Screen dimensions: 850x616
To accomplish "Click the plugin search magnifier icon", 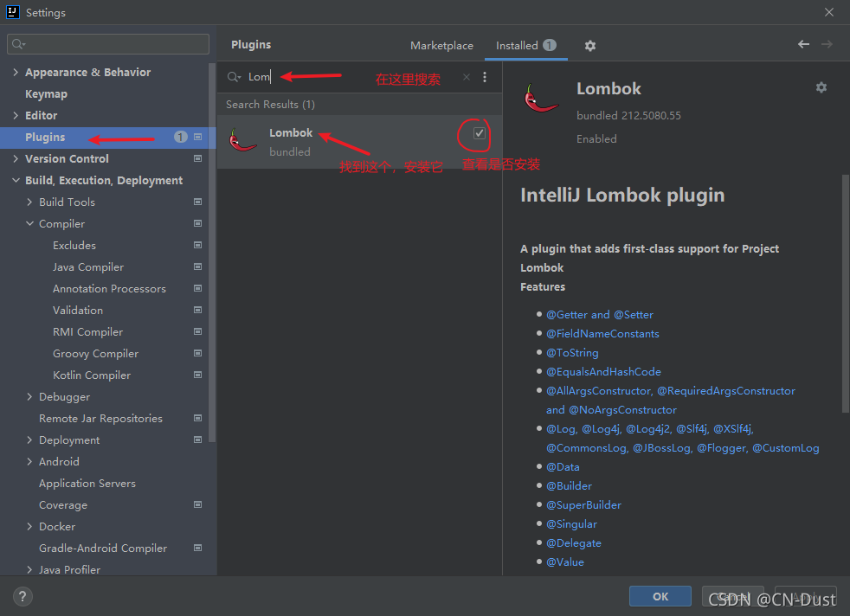I will click(234, 77).
